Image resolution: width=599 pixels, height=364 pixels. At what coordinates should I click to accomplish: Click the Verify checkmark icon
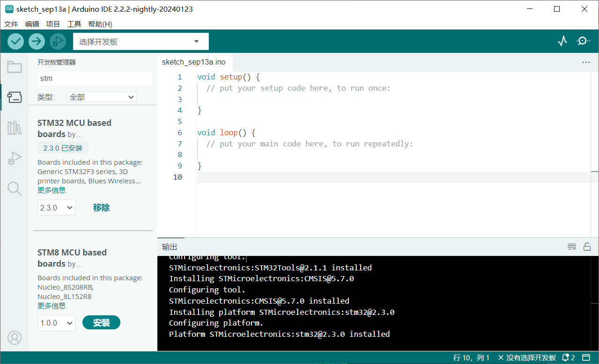(15, 42)
